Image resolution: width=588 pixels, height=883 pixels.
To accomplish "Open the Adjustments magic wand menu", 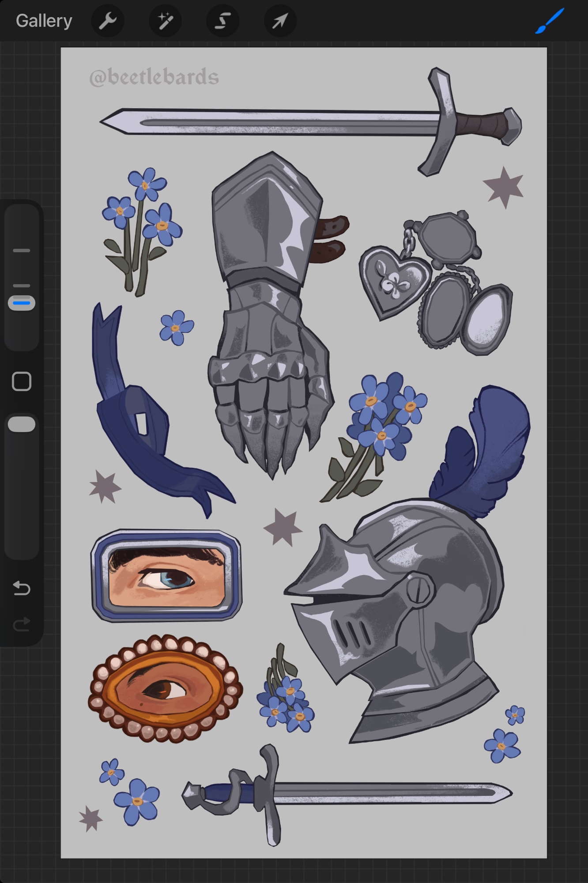I will (165, 21).
